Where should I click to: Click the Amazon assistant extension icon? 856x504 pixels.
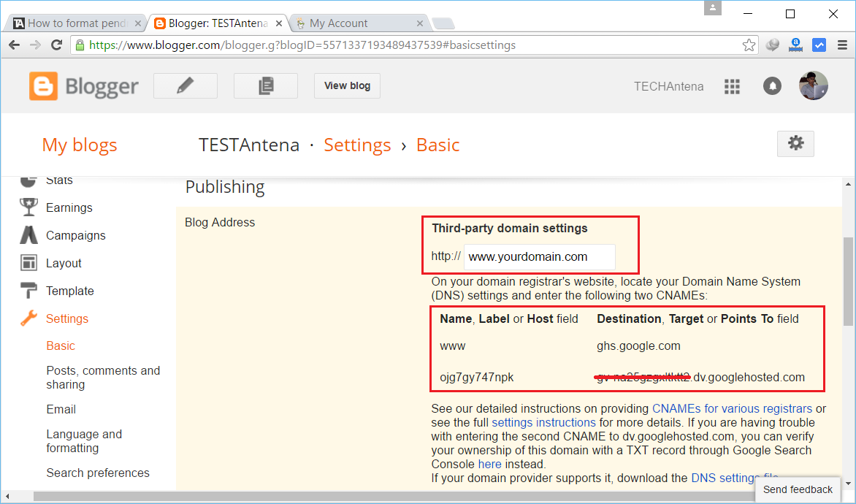(795, 45)
